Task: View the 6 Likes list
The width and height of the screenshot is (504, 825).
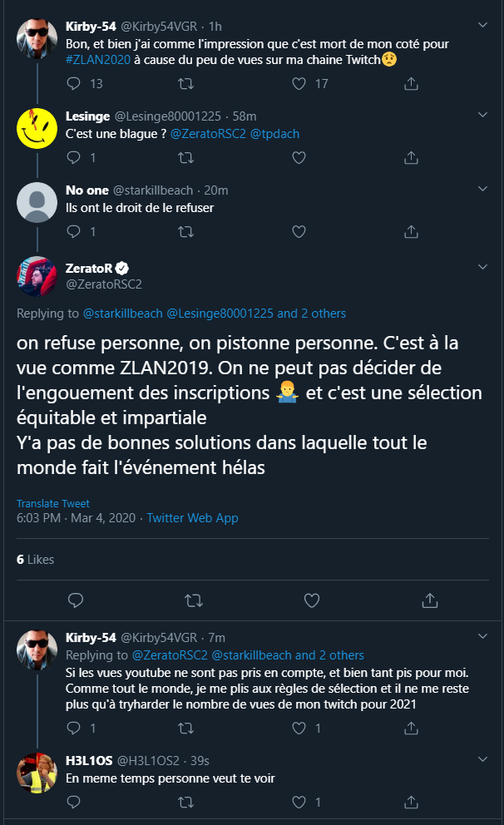Action: coord(35,560)
